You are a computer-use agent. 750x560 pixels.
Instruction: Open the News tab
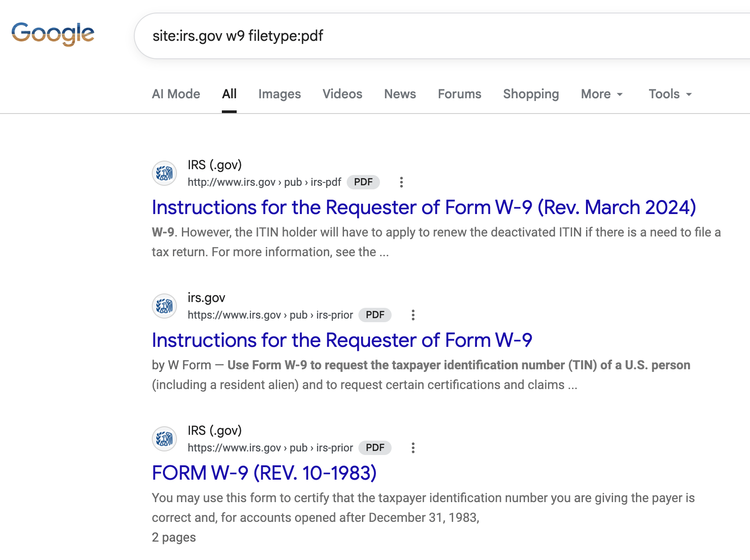point(400,94)
